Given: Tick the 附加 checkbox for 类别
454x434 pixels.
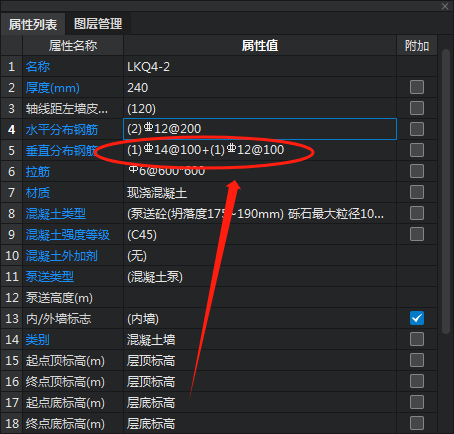Looking at the screenshot, I should (417, 339).
